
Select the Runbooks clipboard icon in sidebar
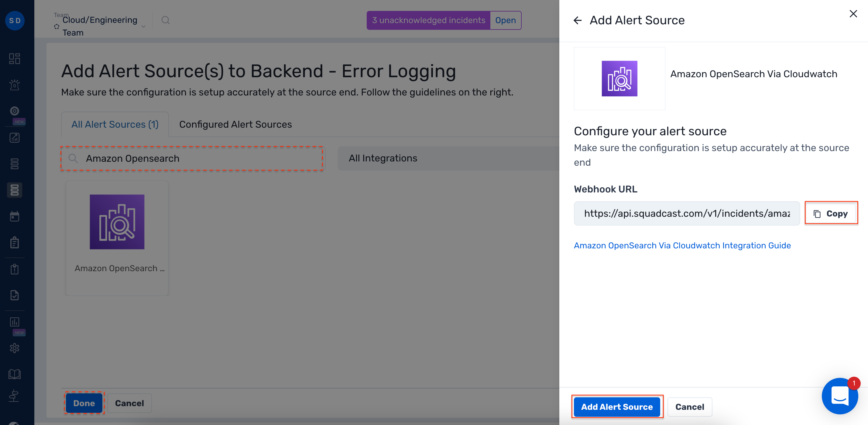point(15,242)
